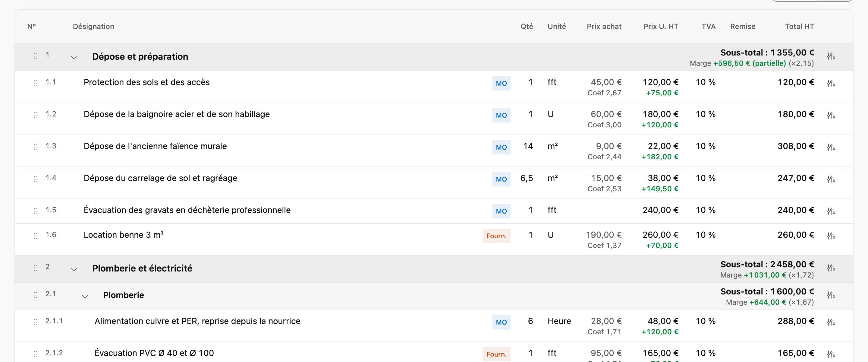The width and height of the screenshot is (868, 362).
Task: Collapse the Dépose et préparation section
Action: click(74, 57)
